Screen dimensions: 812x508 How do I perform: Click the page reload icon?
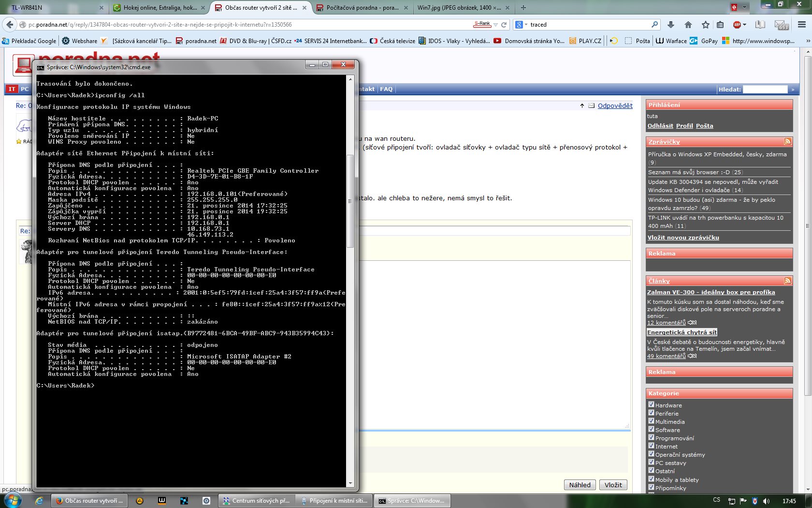[504, 25]
